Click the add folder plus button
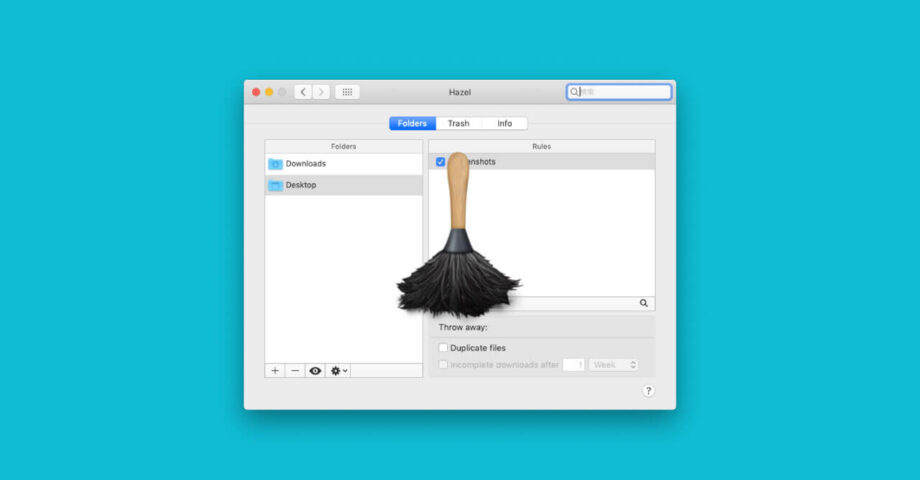Image resolution: width=920 pixels, height=480 pixels. 275,370
